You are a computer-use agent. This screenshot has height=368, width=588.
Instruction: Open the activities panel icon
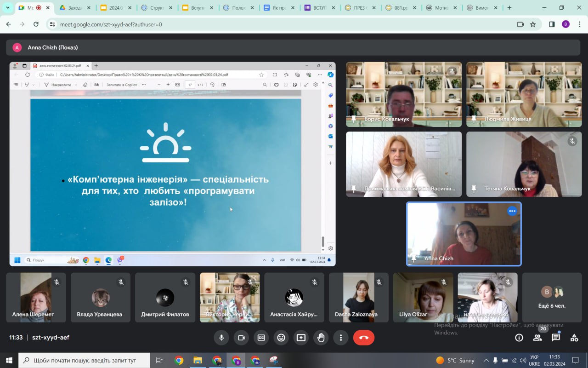point(574,338)
